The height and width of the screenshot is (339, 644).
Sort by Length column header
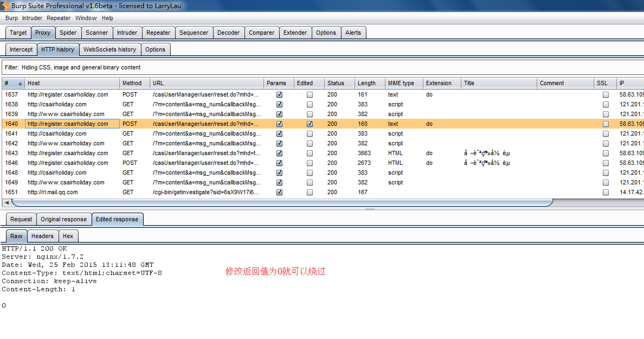(370, 83)
